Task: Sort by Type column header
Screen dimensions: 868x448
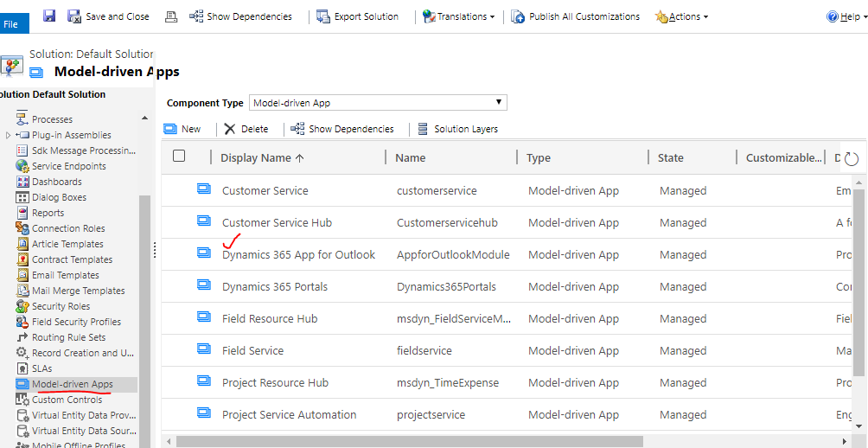Action: [538, 157]
